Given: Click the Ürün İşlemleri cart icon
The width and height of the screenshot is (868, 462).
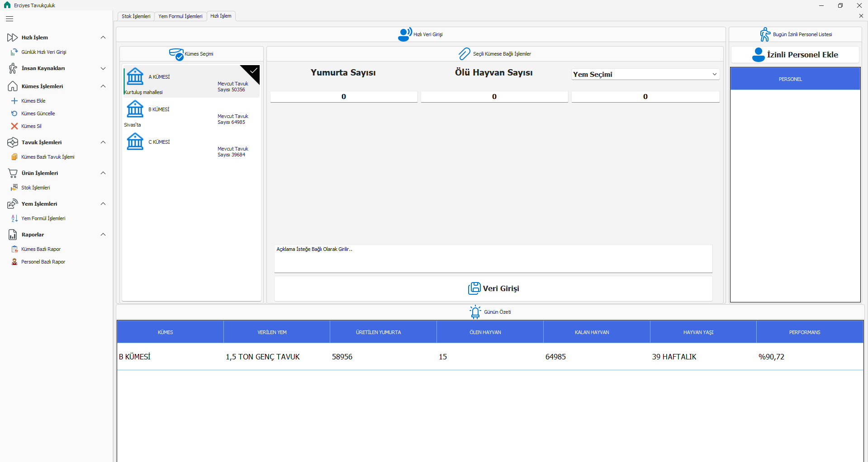Looking at the screenshot, I should pyautogui.click(x=13, y=173).
